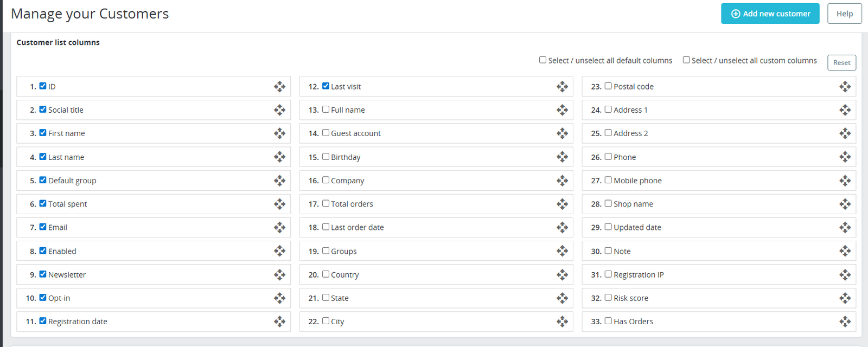Click the move icon on City row
868x347 pixels.
(562, 322)
